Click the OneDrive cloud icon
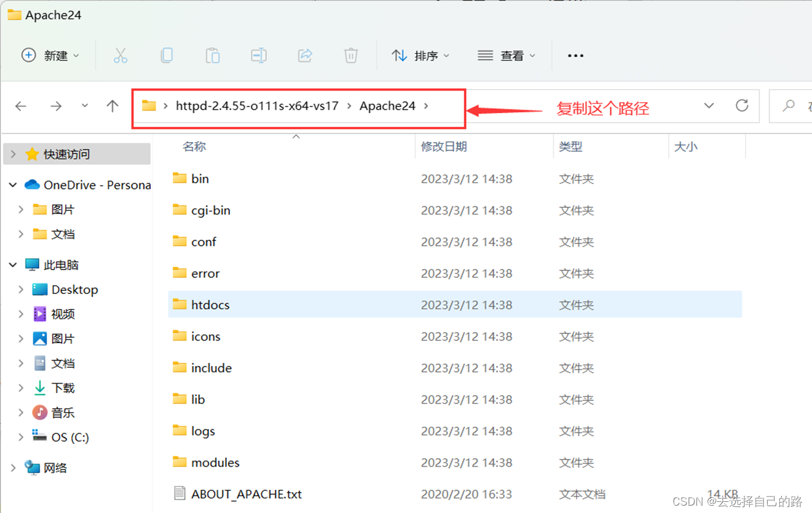This screenshot has width=812, height=513. tap(32, 185)
